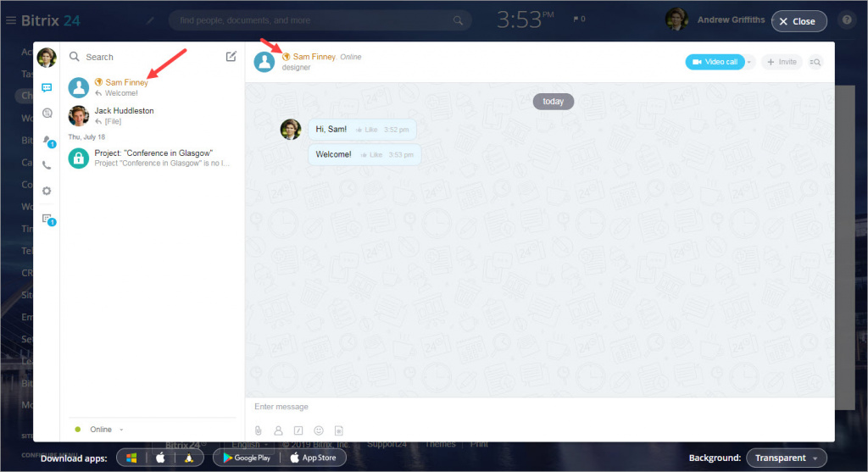Click the Bitrix 24 logo
868x472 pixels.
50,20
